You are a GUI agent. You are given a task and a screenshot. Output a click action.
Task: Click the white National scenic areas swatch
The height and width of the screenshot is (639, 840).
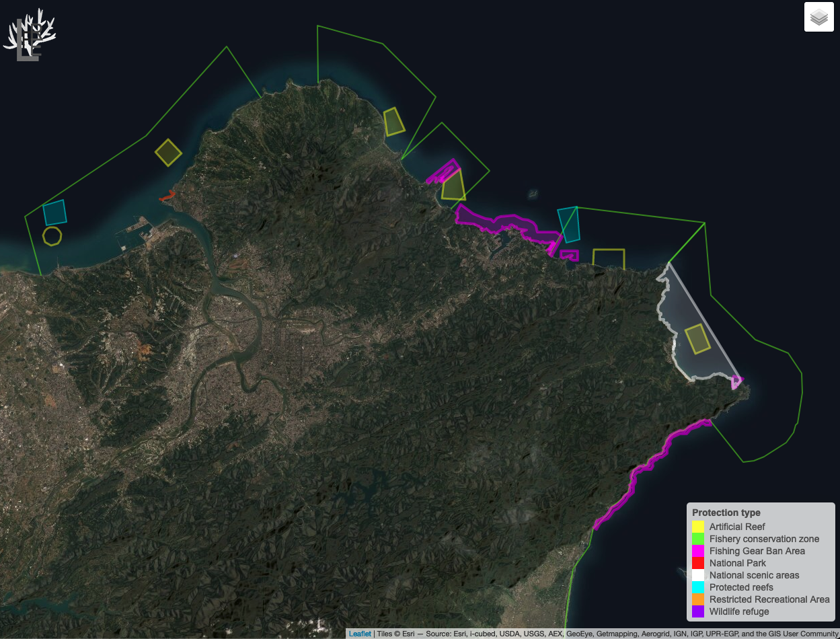coord(698,575)
